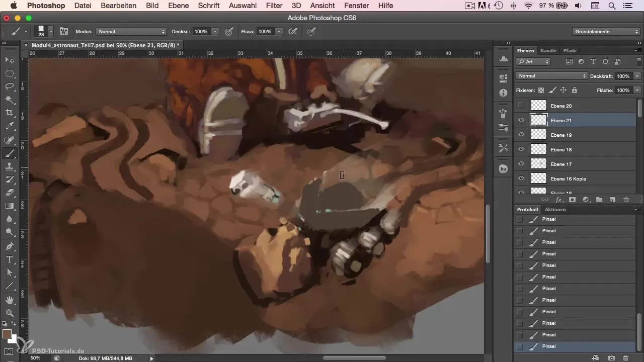Open the Filter menu
644x362 pixels.
pyautogui.click(x=274, y=6)
